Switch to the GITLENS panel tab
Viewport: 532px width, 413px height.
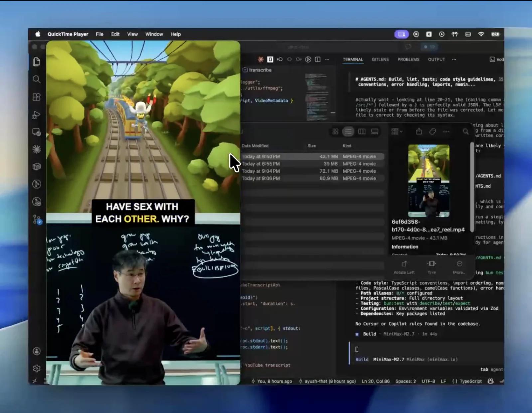tap(380, 59)
